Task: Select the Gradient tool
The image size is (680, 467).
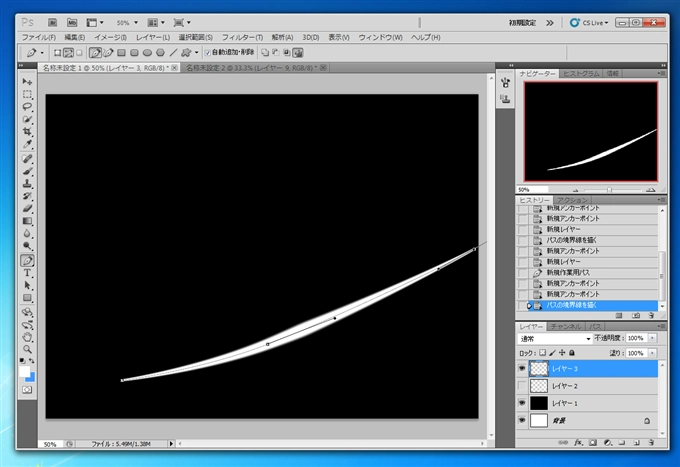Action: point(27,221)
